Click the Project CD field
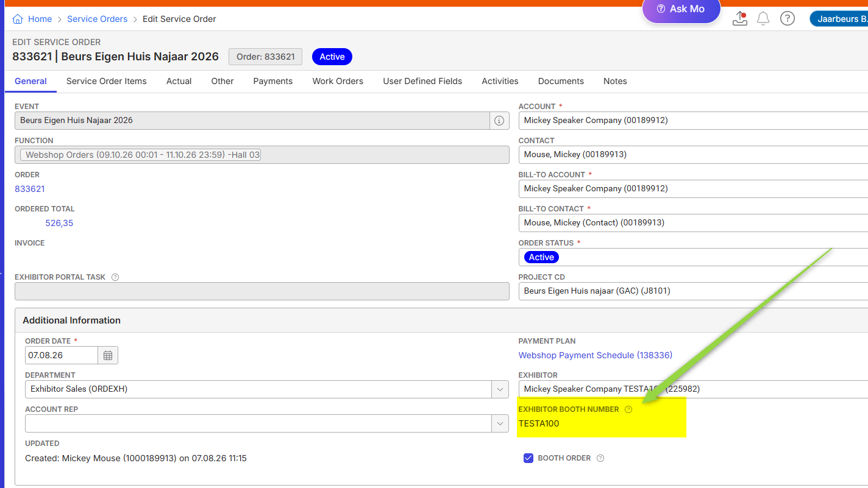Screen dimensions: 868x488 [x=693, y=291]
